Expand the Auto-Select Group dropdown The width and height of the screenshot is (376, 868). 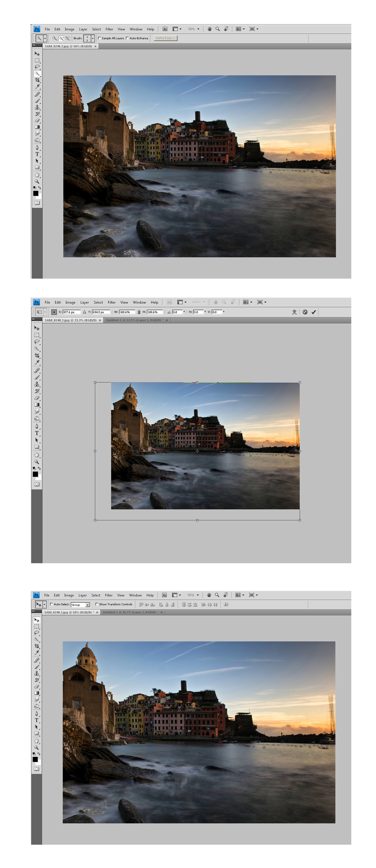coord(87,605)
